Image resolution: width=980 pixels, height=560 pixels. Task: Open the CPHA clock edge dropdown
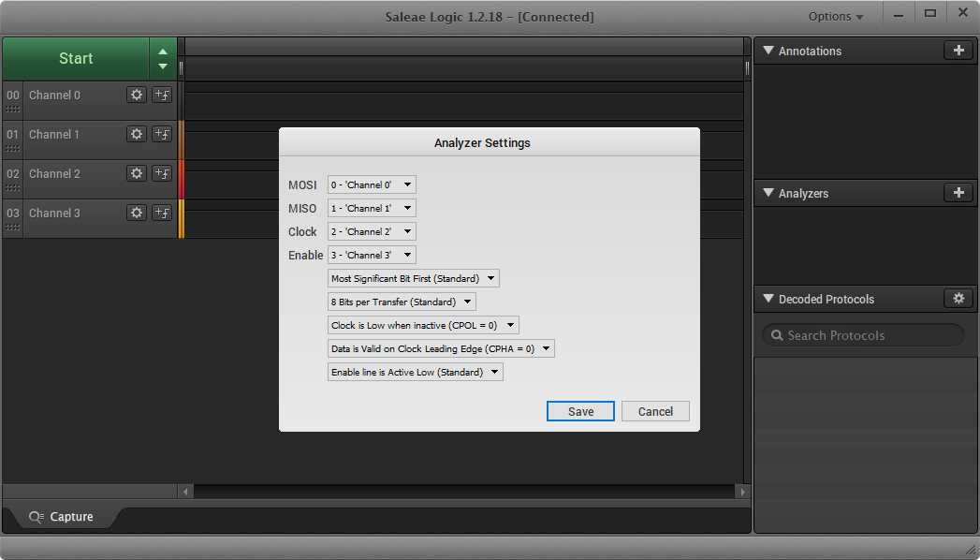coord(441,349)
